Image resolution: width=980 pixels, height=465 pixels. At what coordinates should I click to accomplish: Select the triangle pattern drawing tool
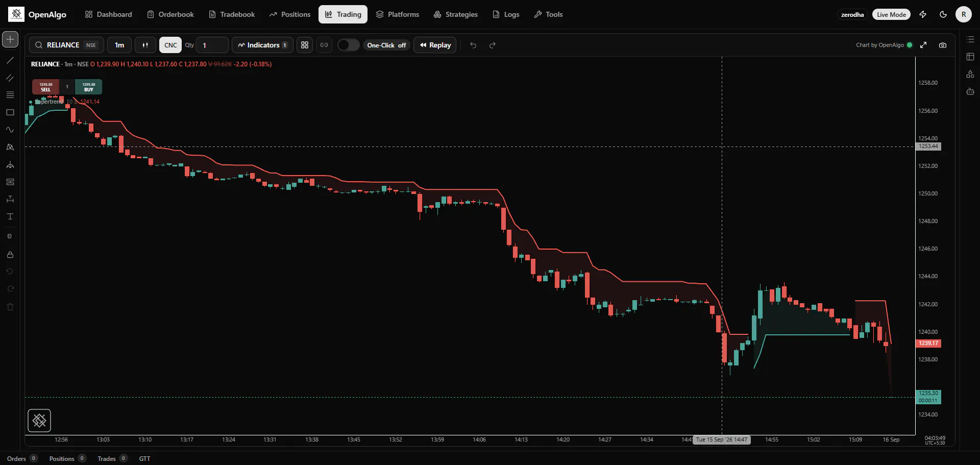10,147
